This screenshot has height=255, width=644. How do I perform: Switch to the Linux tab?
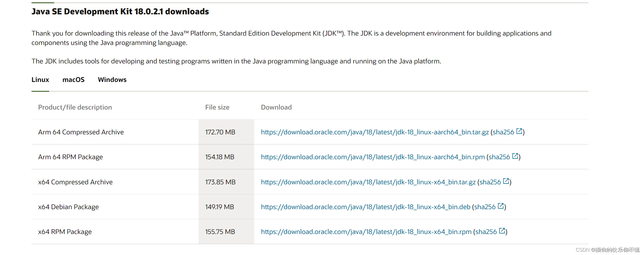tap(40, 80)
